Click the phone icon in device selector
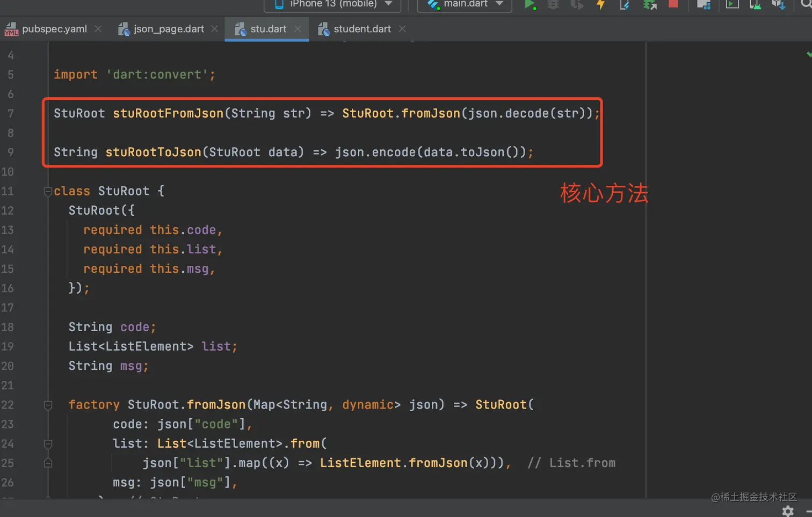This screenshot has width=812, height=517. point(279,4)
